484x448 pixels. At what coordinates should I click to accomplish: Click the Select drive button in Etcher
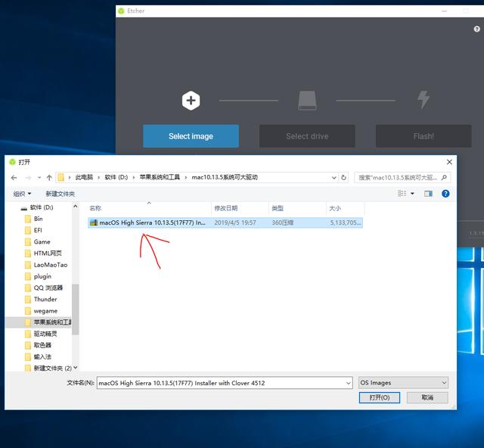(x=307, y=136)
